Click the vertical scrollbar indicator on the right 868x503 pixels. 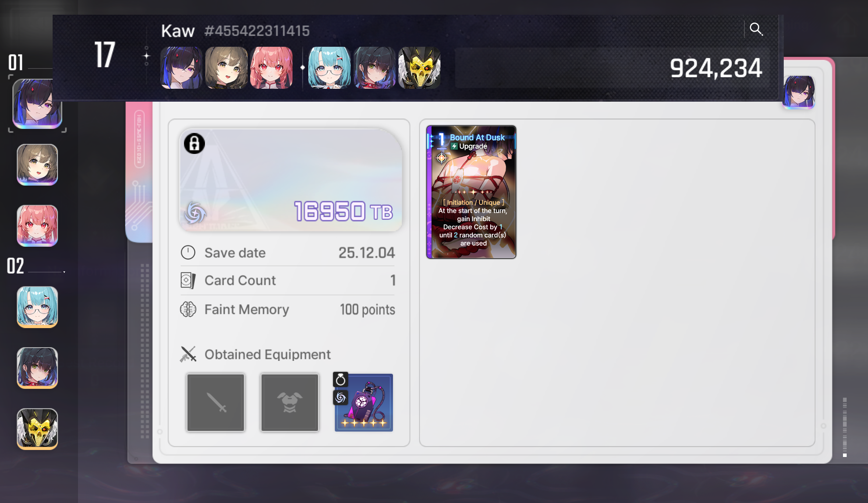tap(845, 427)
